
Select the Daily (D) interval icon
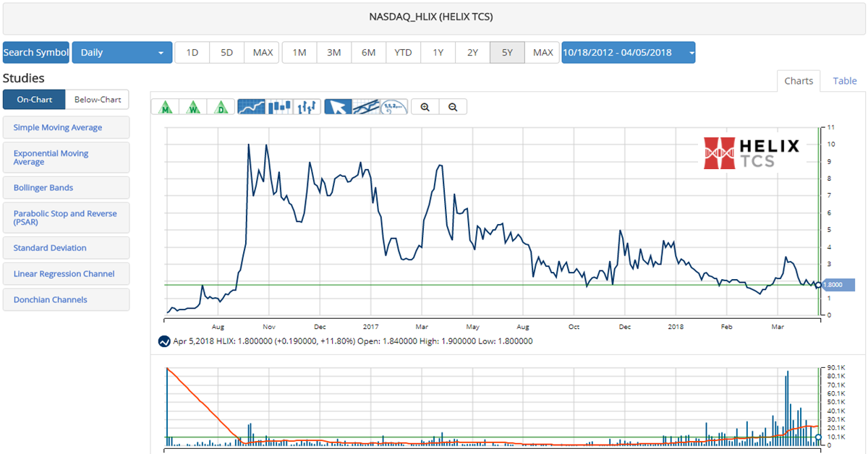(x=221, y=107)
